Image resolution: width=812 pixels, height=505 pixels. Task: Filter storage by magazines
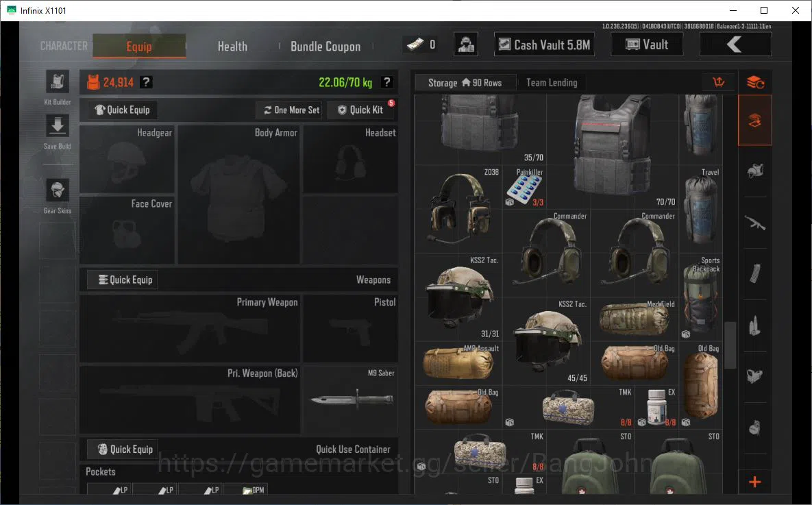(x=755, y=274)
